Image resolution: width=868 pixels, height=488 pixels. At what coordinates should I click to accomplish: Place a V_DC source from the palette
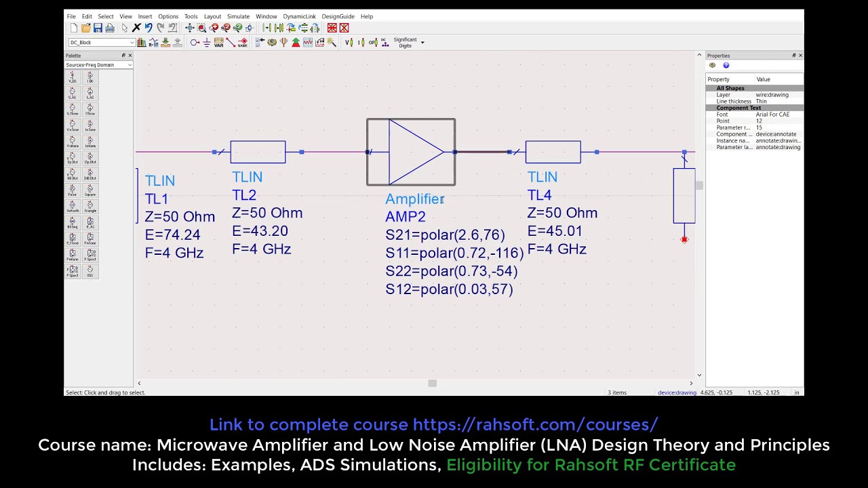(x=73, y=77)
